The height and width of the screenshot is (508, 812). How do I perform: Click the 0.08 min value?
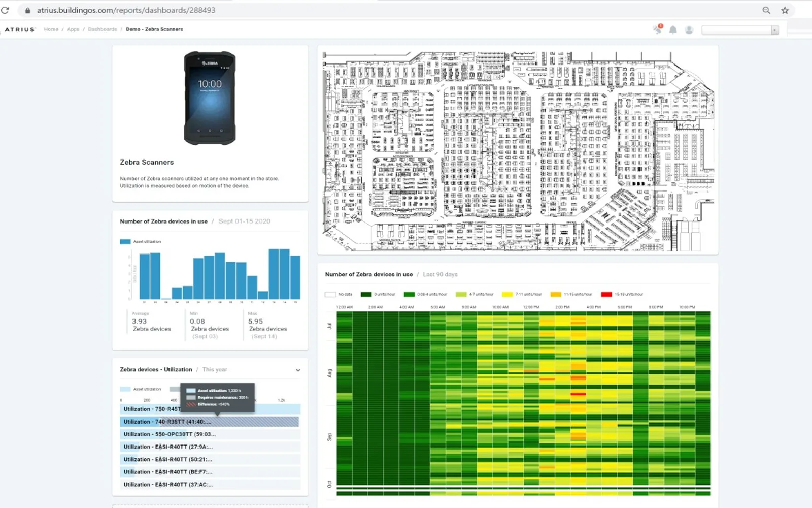197,321
